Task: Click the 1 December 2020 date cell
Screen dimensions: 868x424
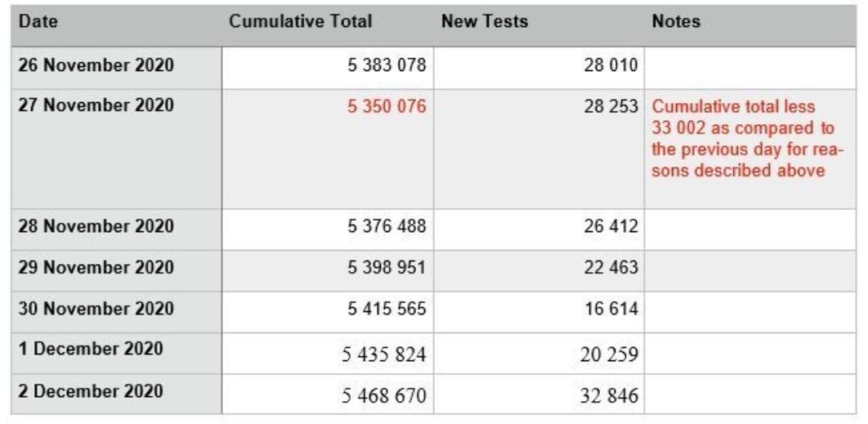Action: pyautogui.click(x=90, y=350)
